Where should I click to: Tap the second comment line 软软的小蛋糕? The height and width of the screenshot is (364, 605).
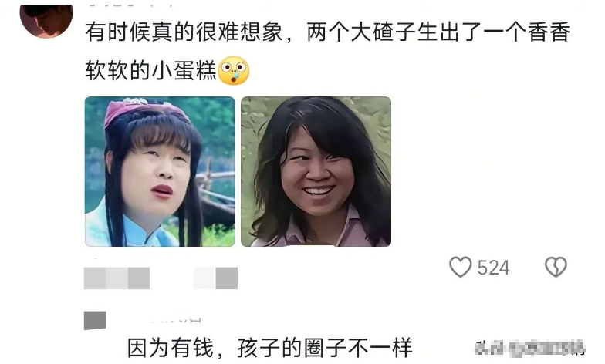[x=151, y=71]
